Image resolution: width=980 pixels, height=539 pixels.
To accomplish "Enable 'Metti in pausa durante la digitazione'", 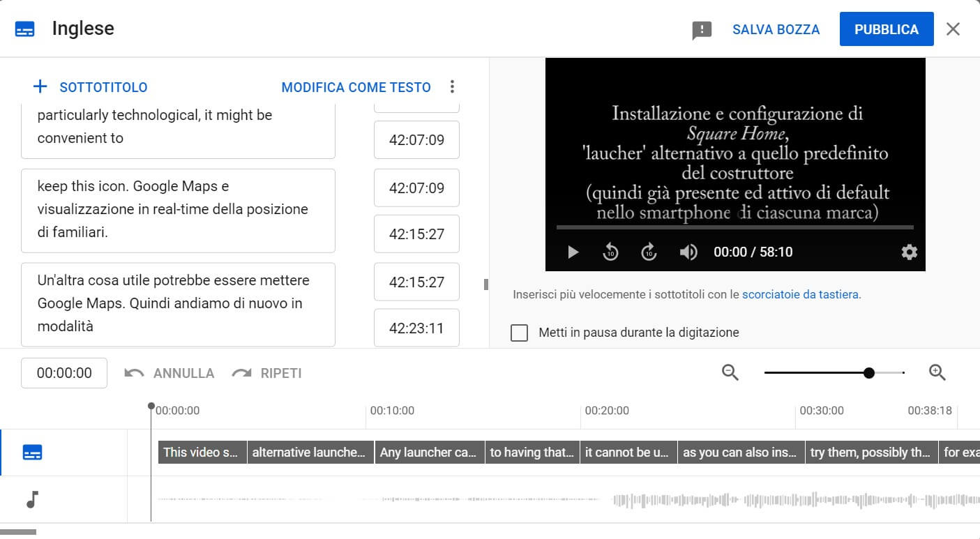I will pos(519,333).
